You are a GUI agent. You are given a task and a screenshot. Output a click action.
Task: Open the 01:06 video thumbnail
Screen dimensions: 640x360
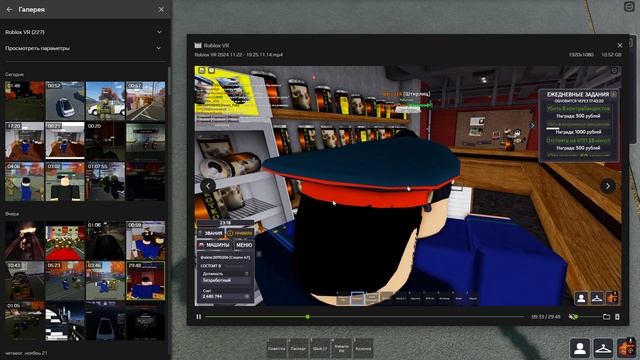click(105, 240)
